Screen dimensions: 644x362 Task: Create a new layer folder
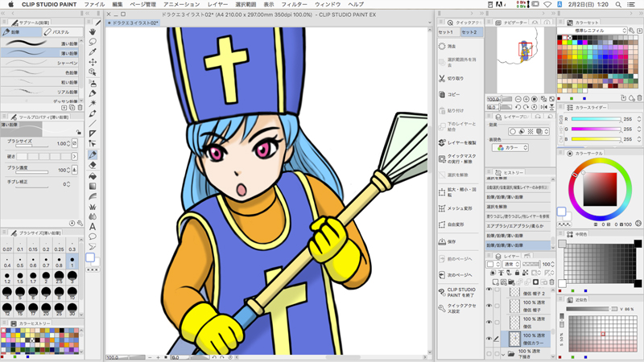click(x=512, y=282)
